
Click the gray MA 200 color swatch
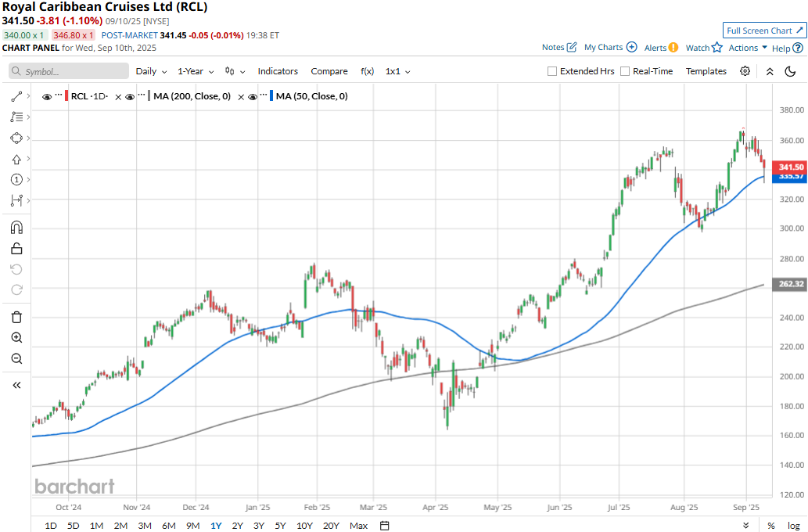click(149, 96)
